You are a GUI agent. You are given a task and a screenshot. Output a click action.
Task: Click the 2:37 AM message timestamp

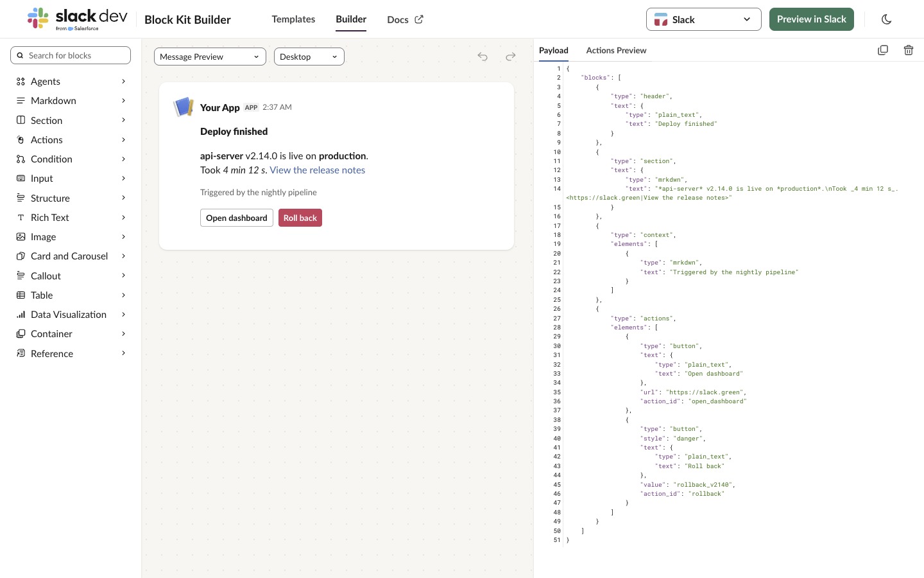[277, 107]
